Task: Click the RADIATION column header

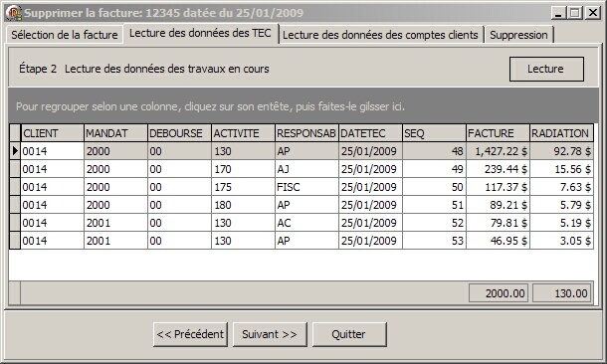Action: [561, 133]
